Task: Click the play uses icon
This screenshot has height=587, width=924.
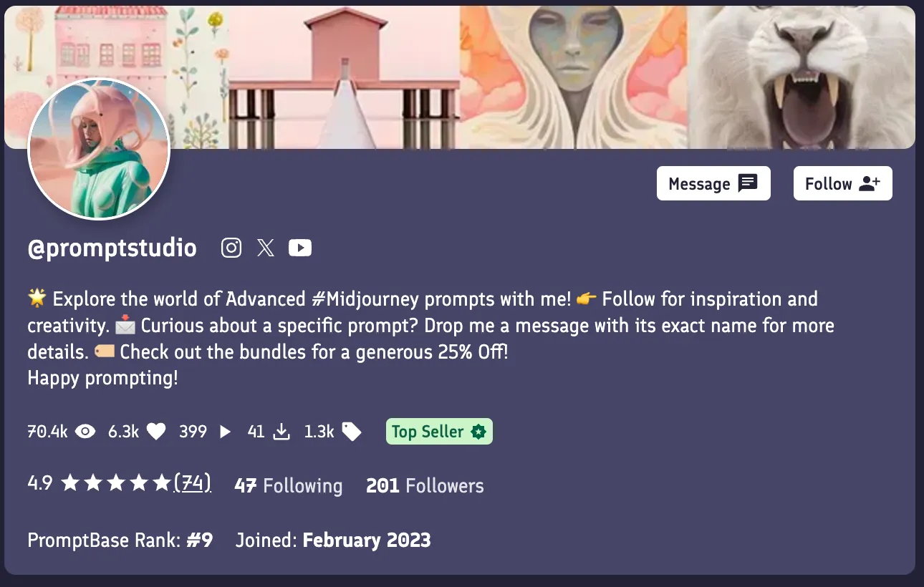Action: point(225,432)
